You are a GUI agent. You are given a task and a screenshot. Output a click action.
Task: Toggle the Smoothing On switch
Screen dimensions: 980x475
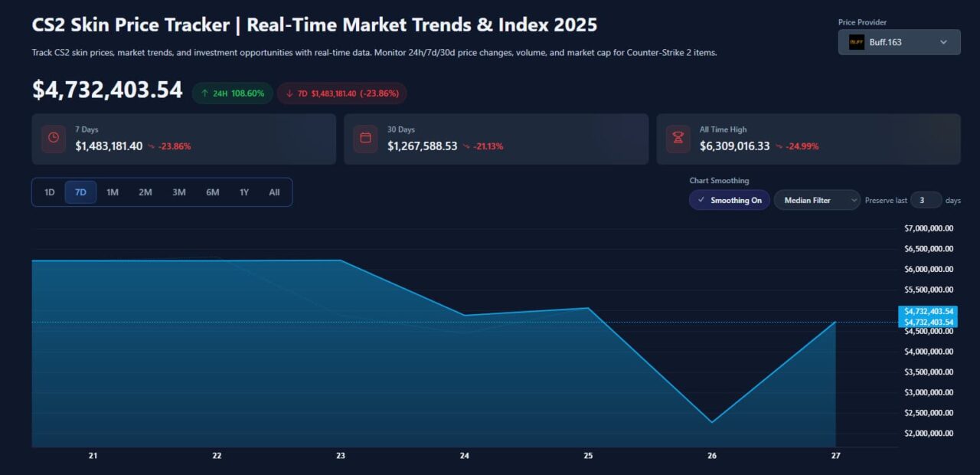[x=729, y=201]
